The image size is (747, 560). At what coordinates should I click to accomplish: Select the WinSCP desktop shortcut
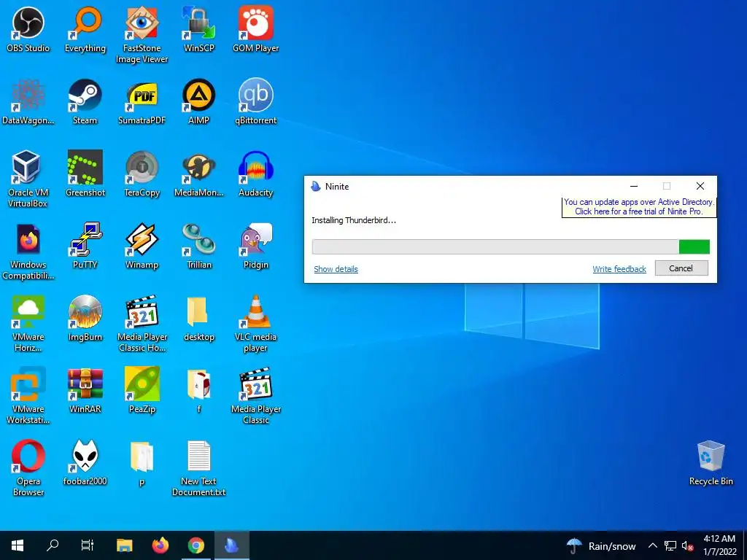pyautogui.click(x=199, y=29)
